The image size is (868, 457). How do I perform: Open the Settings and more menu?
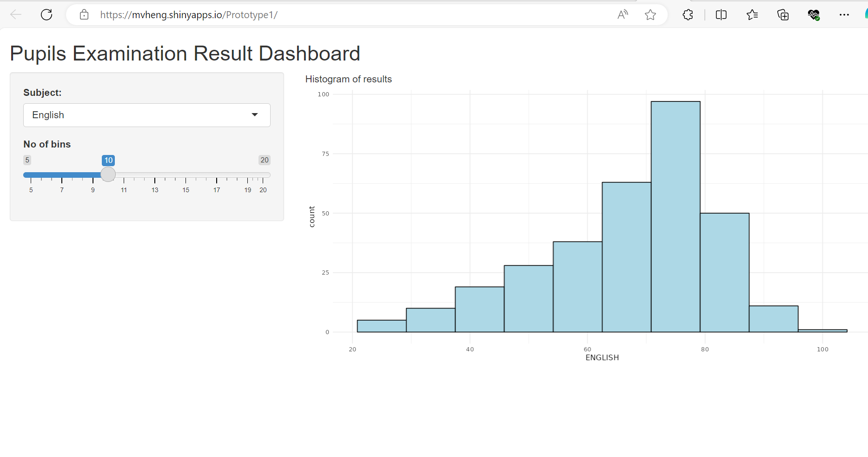pyautogui.click(x=844, y=15)
